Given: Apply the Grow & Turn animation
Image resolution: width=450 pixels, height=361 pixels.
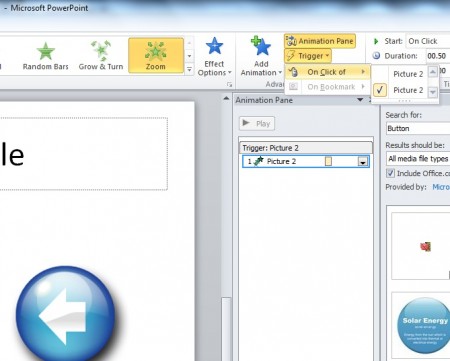Looking at the screenshot, I should [101, 56].
